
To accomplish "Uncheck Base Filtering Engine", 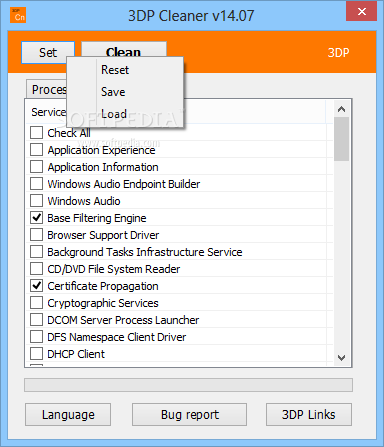I will coord(36,217).
